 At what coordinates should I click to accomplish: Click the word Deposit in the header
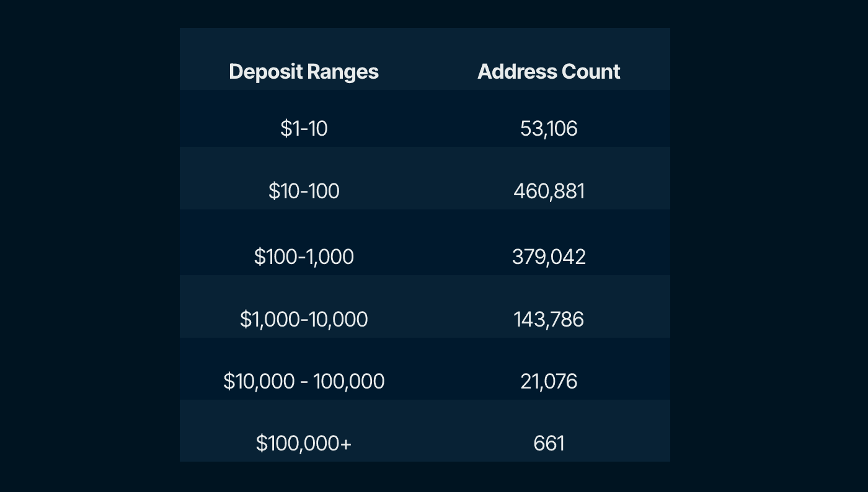pyautogui.click(x=266, y=72)
